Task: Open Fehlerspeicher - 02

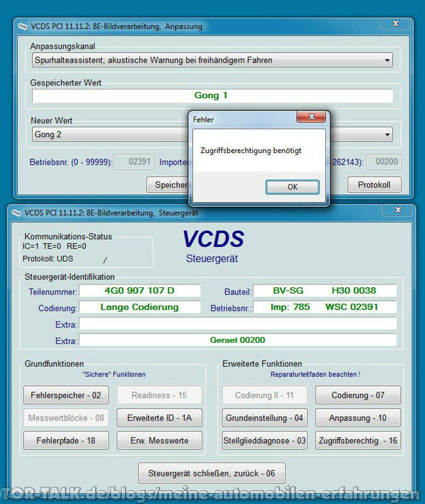Action: pyautogui.click(x=66, y=395)
